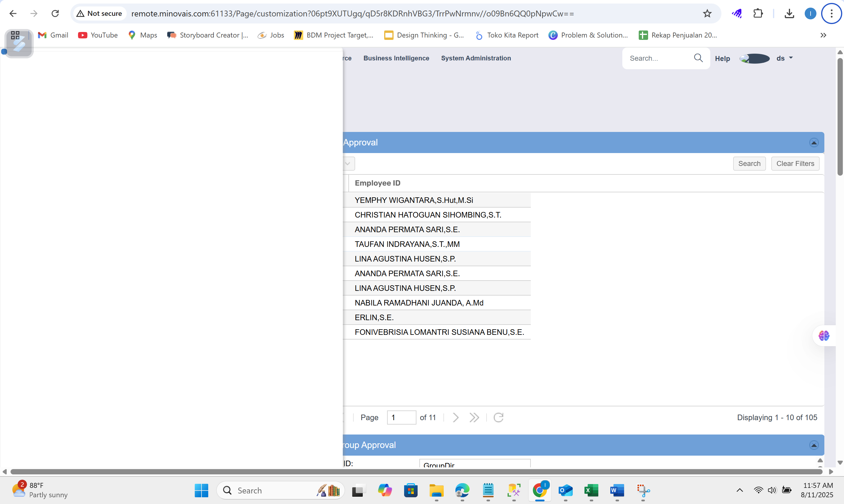Screen dimensions: 844x504
Task: Select row YEMPHY WIGANTARA,S.Hut,M.Si
Action: click(x=437, y=200)
